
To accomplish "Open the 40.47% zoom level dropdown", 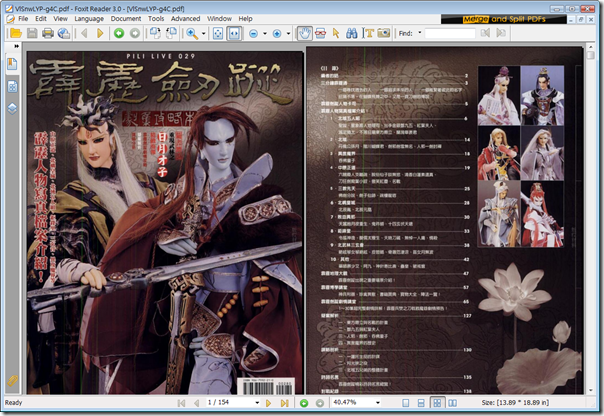I will [379, 402].
